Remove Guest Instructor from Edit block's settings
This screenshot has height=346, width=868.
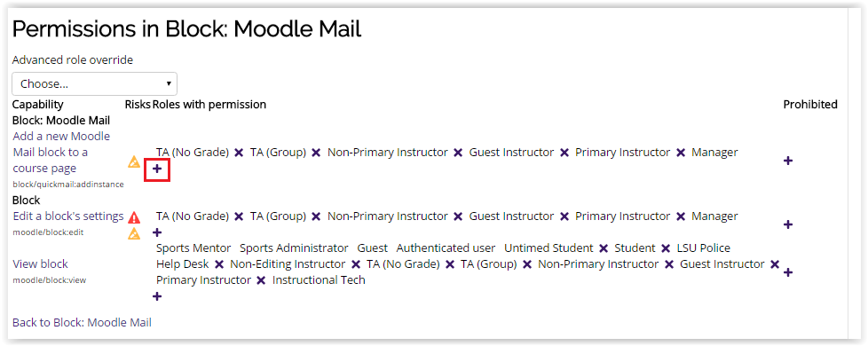point(564,216)
